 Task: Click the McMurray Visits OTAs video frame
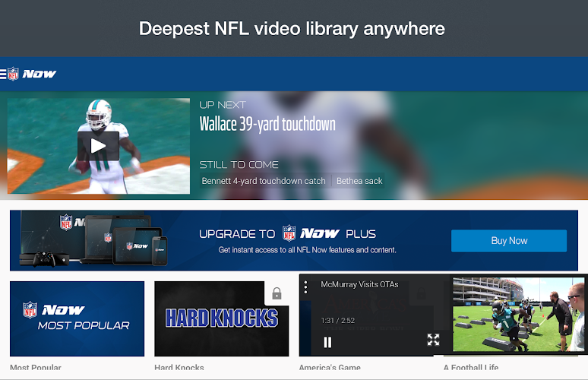(518, 315)
